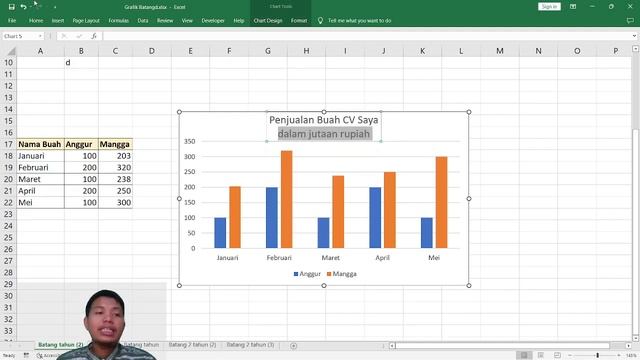Click the Undo arrow icon

[x=23, y=7]
